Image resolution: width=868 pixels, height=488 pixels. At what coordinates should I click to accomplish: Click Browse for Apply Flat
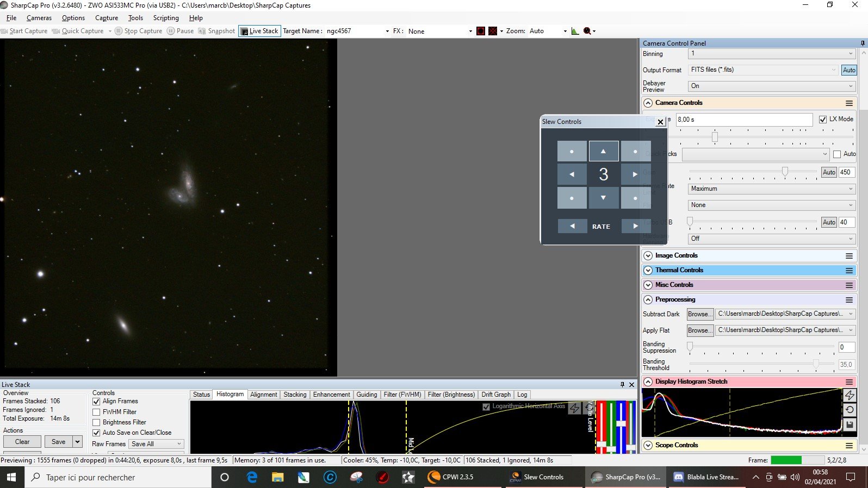tap(699, 330)
